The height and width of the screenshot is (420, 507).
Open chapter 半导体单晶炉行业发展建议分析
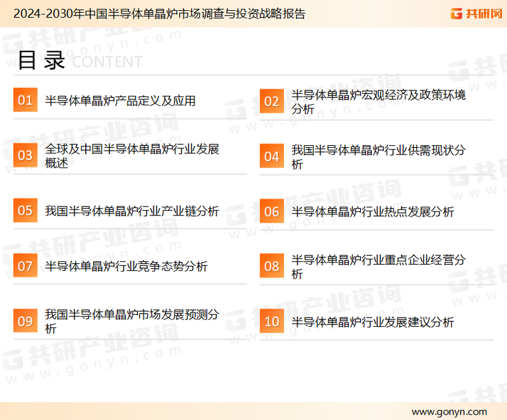pos(372,322)
